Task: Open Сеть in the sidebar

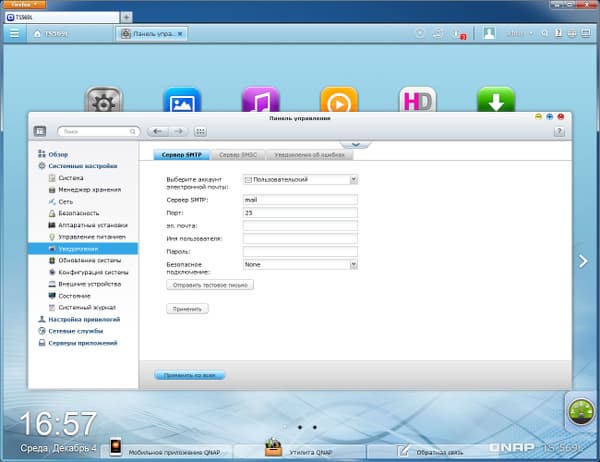Action: click(61, 202)
